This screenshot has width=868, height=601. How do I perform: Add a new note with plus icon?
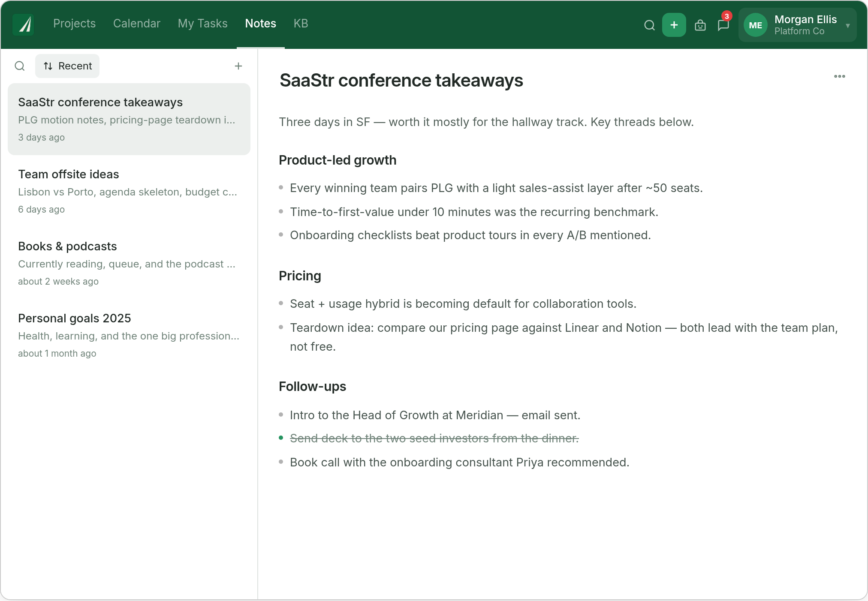click(238, 66)
